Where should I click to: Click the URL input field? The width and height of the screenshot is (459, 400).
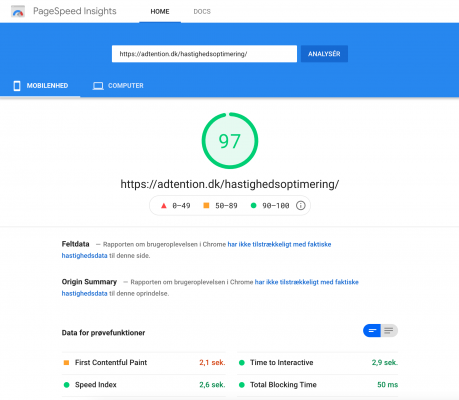click(204, 54)
